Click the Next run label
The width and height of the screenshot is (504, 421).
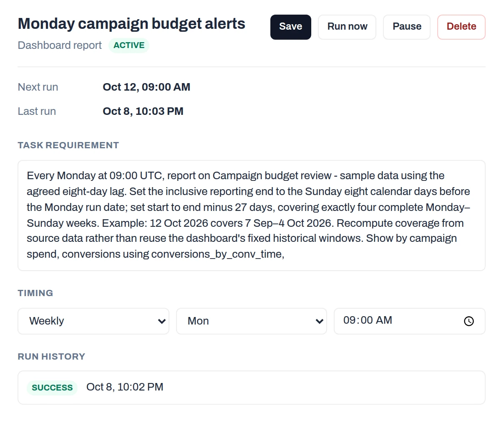(x=38, y=87)
